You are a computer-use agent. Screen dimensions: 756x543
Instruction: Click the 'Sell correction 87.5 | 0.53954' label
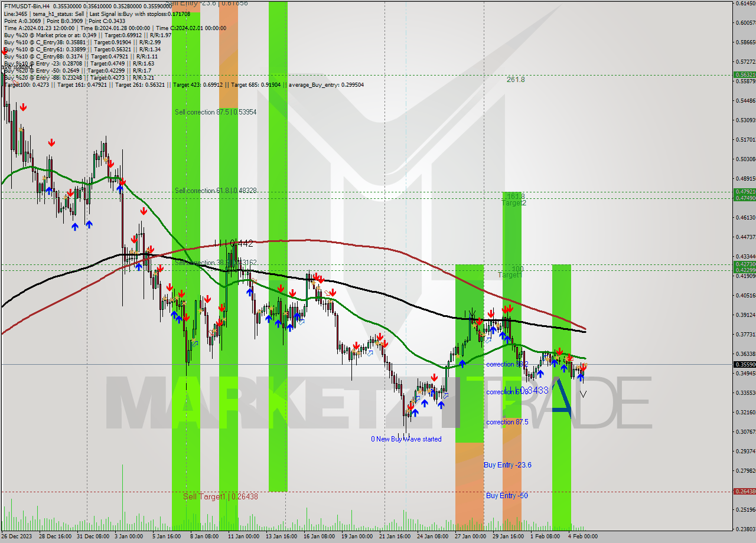pyautogui.click(x=216, y=112)
